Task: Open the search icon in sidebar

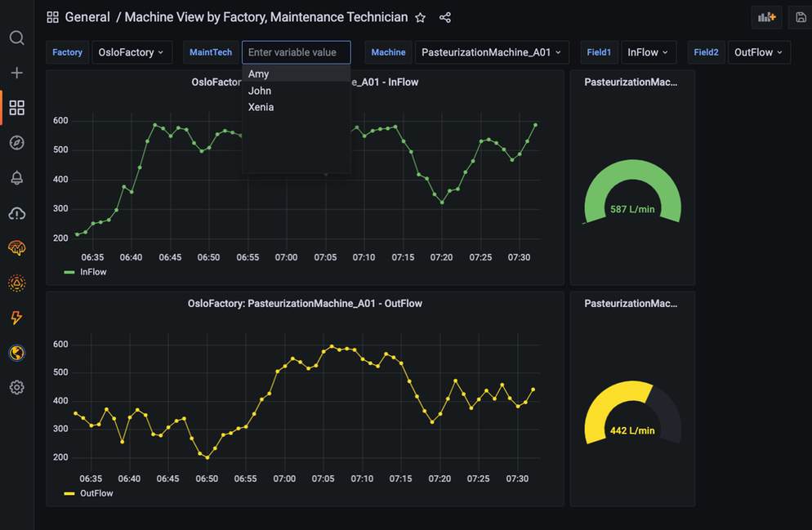Action: pyautogui.click(x=16, y=38)
